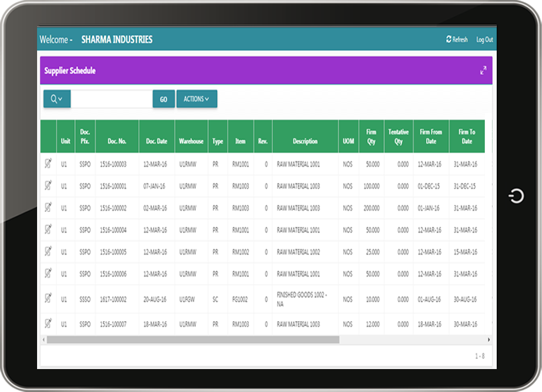
Task: Click the SHARMA INDUSTRIES header title
Action: 117,39
